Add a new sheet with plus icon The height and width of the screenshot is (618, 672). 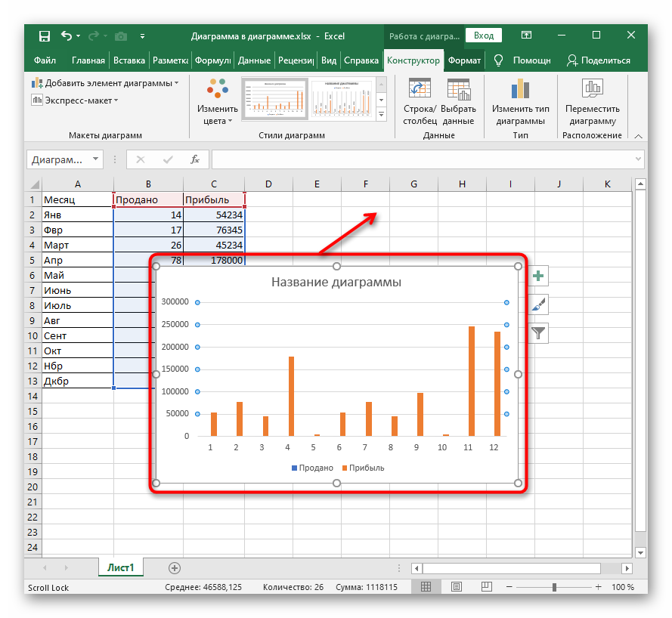pos(175,568)
